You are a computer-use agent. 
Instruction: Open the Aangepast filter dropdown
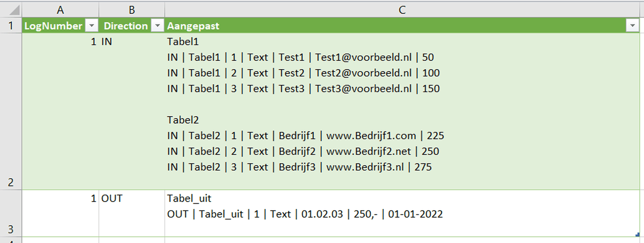click(x=632, y=26)
